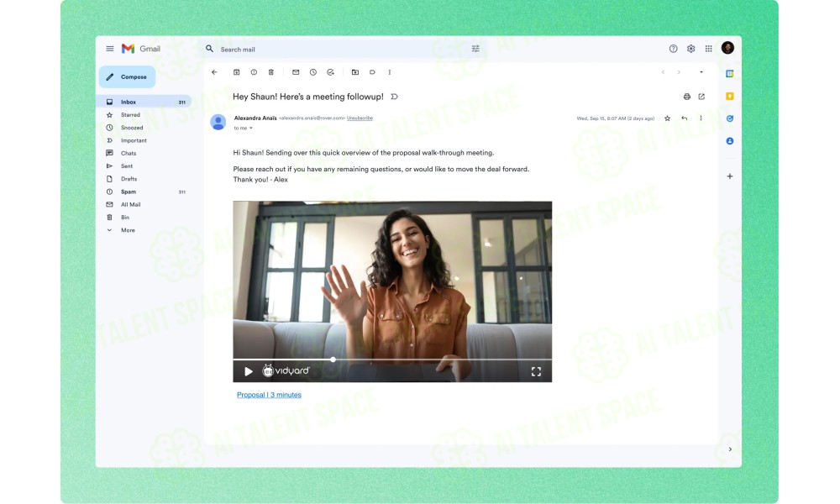The width and height of the screenshot is (840, 504).
Task: Open Google Keep side panel
Action: pyautogui.click(x=730, y=97)
